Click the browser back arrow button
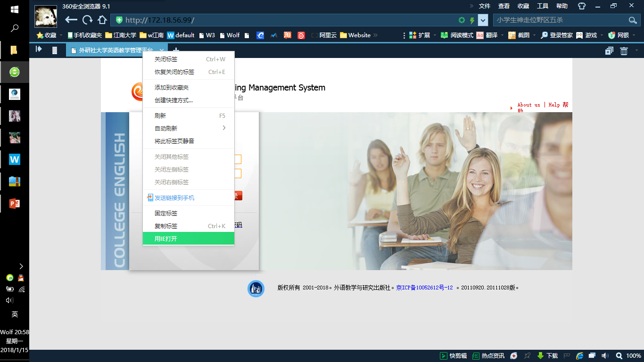The height and width of the screenshot is (362, 644). pyautogui.click(x=71, y=20)
